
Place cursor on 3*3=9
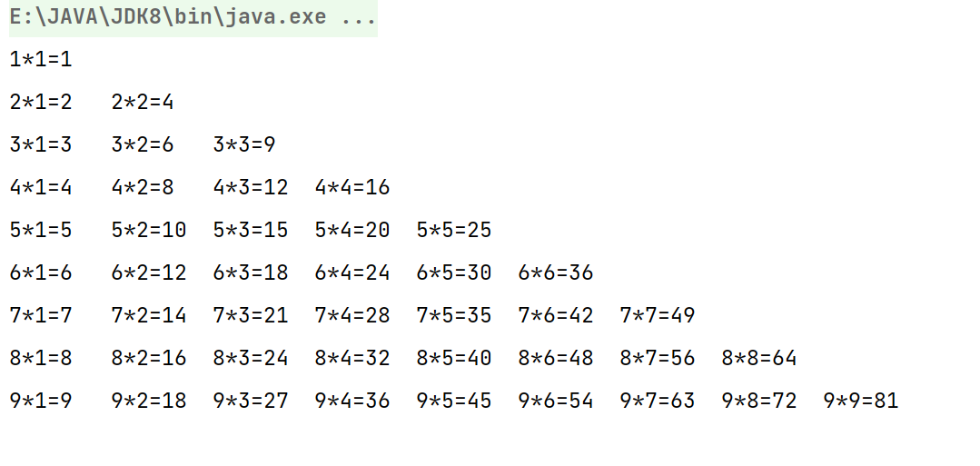point(244,145)
